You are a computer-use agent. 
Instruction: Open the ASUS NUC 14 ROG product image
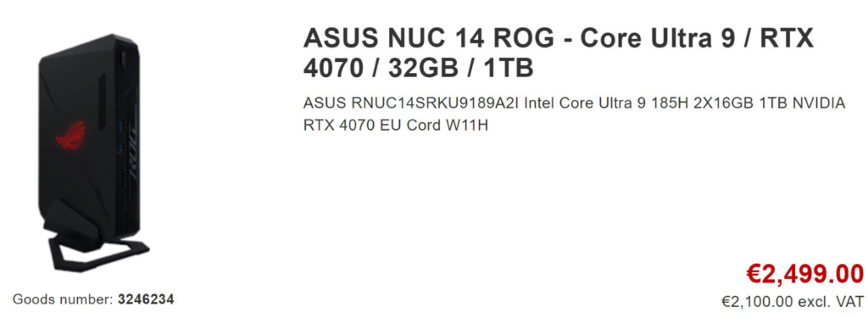[93, 153]
